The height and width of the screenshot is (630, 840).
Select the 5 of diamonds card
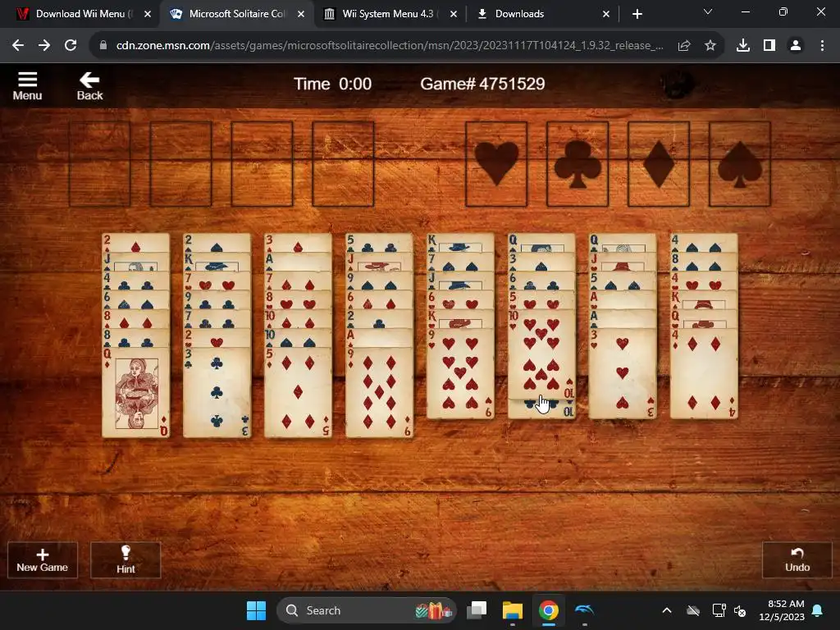tap(298, 393)
